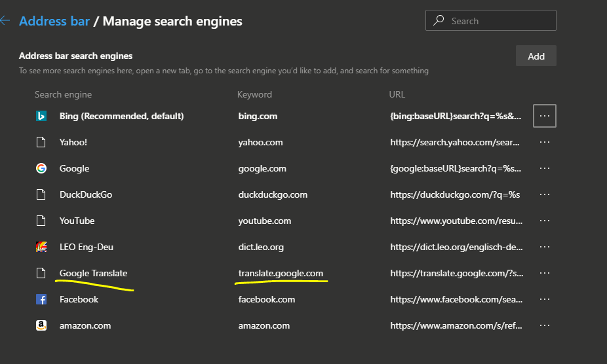The height and width of the screenshot is (364, 607).
Task: Click the magnifier icon in search box
Action: coord(439,21)
